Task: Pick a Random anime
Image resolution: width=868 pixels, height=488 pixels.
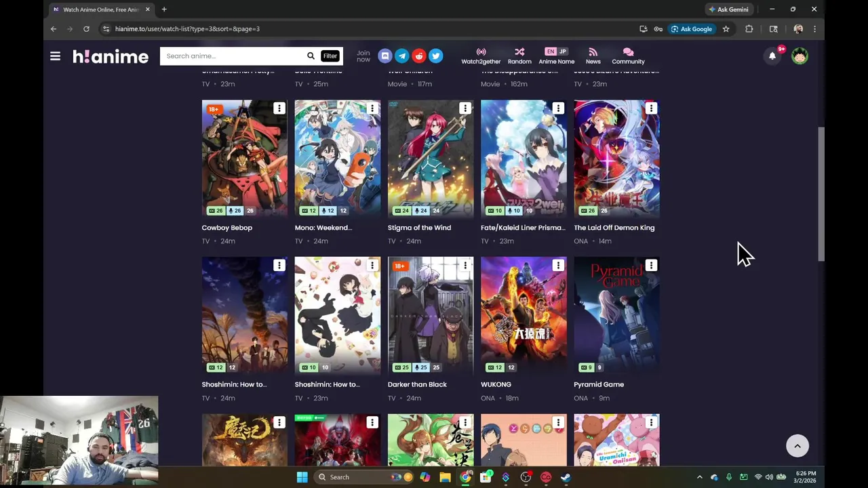Action: point(519,56)
